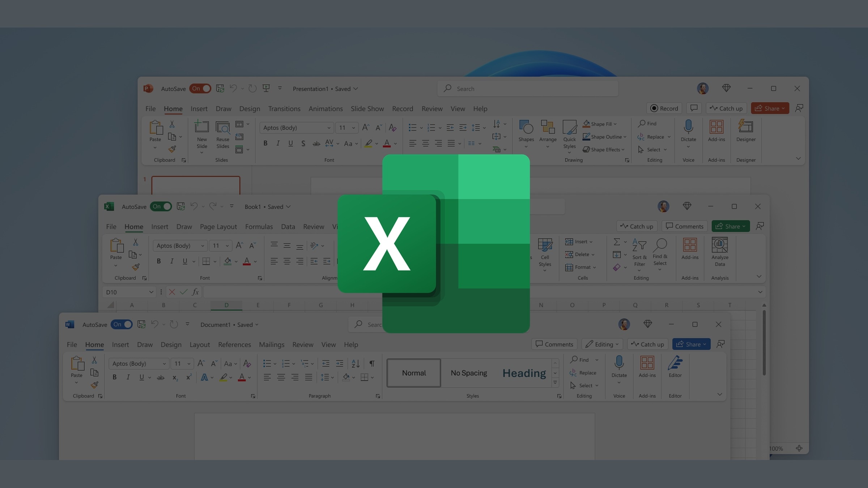Open Mailings tab in Word
This screenshot has width=868, height=488.
coord(272,344)
